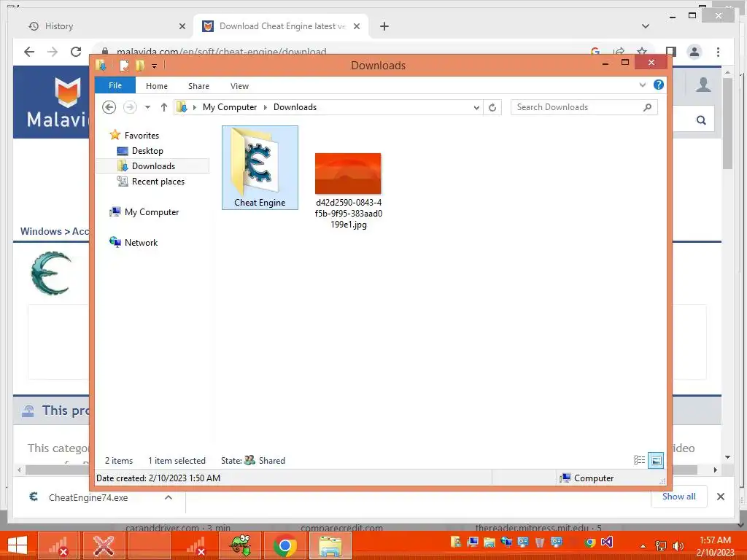Open address bar history dropdown
747x560 pixels.
click(476, 108)
